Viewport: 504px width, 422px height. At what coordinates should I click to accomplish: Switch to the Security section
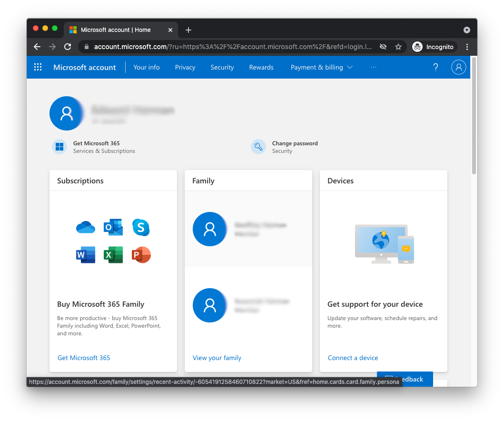[222, 67]
